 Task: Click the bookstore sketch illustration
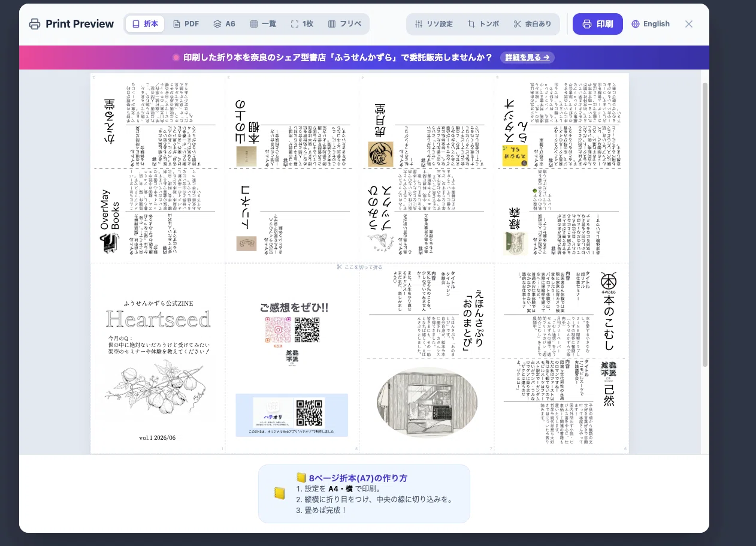tap(427, 402)
